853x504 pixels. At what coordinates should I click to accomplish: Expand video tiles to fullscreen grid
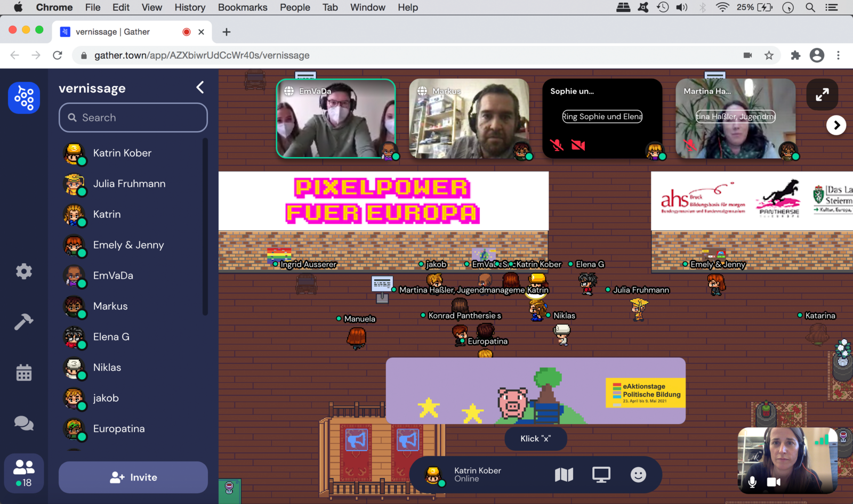click(x=822, y=95)
